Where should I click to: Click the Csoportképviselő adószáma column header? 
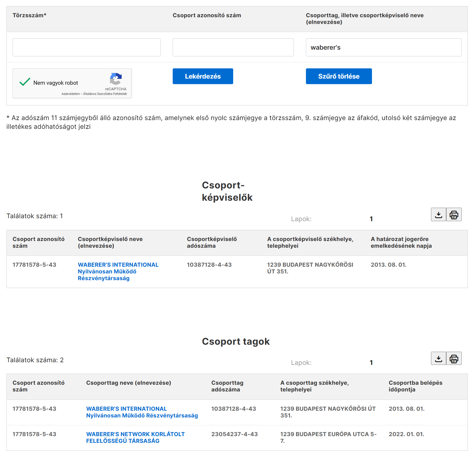(x=212, y=242)
